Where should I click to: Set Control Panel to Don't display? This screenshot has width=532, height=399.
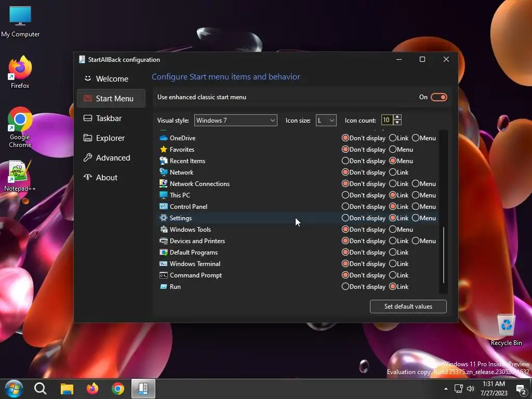tap(345, 207)
